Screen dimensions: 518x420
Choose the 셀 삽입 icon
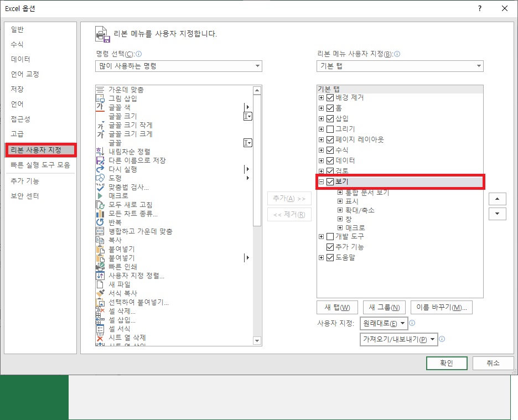coord(100,320)
